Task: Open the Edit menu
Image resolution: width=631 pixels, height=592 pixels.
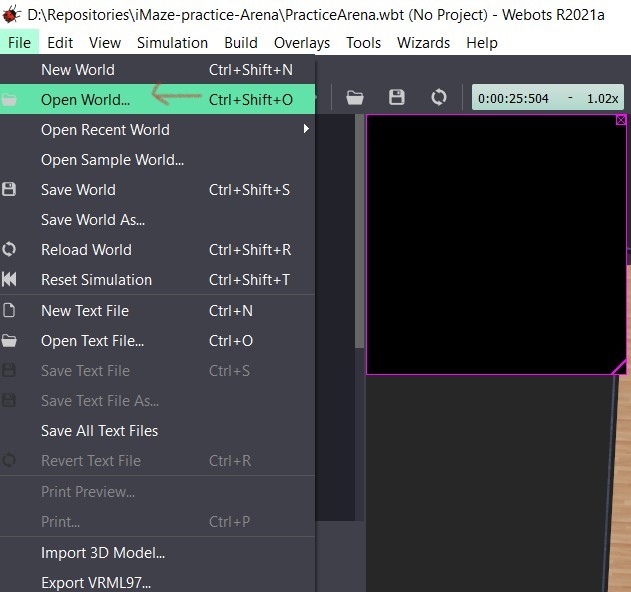Action: point(60,42)
